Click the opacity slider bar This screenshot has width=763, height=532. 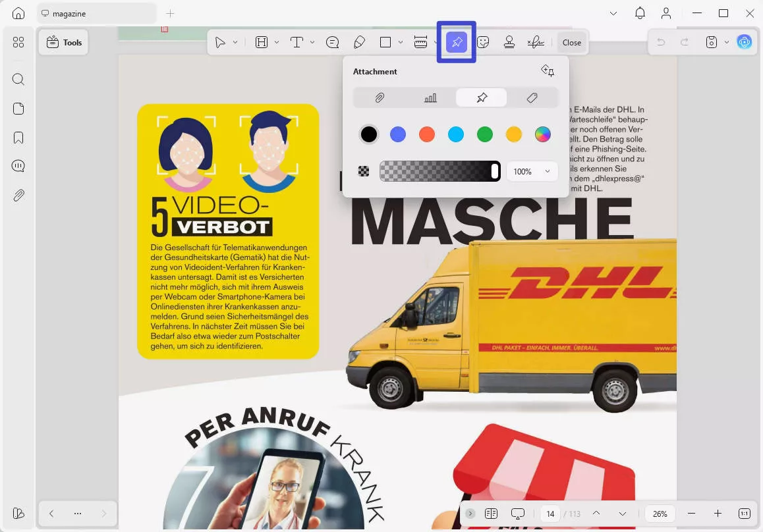point(440,171)
